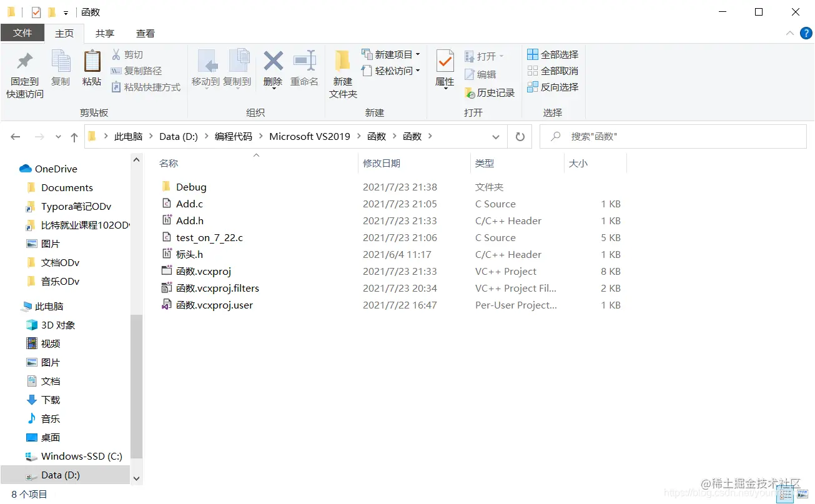Expand the chevron after Microsoft VS2019 in path
Viewport: 815px width, 504px height.
tap(358, 136)
